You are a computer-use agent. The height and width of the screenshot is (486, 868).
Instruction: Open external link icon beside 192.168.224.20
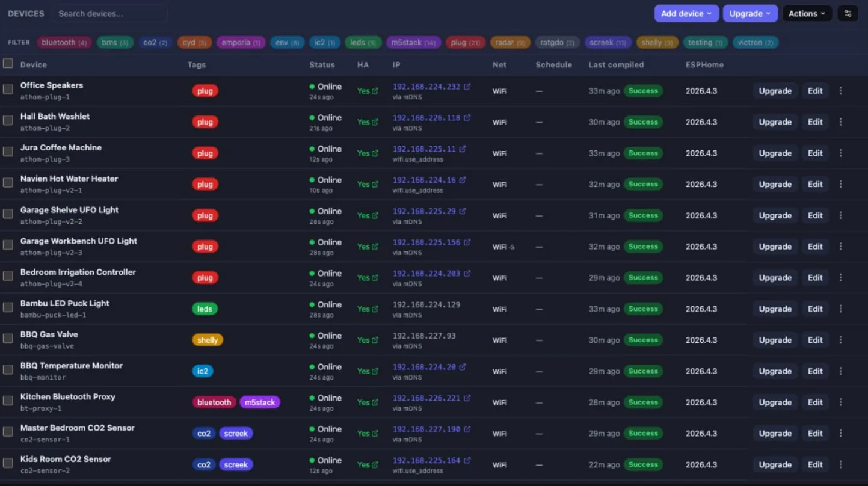[463, 367]
